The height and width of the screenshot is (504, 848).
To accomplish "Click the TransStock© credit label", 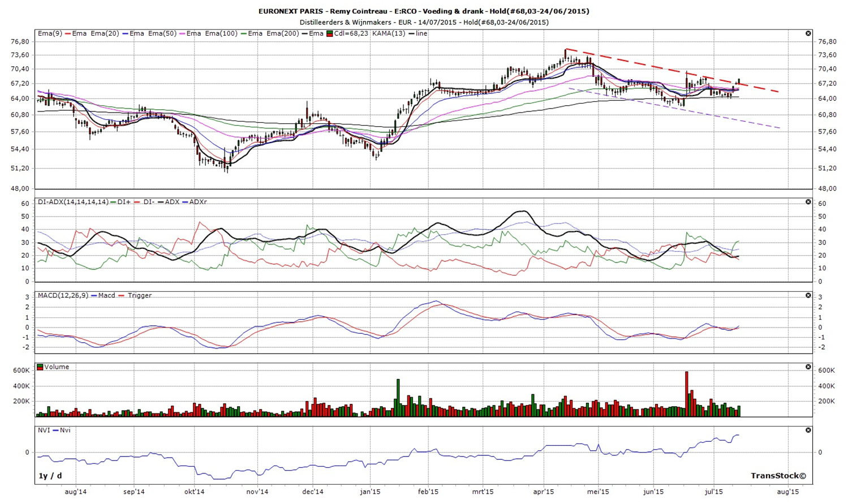I will click(x=778, y=476).
